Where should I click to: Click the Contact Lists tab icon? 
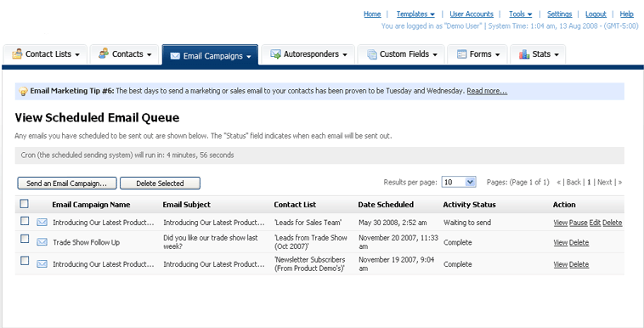click(17, 54)
